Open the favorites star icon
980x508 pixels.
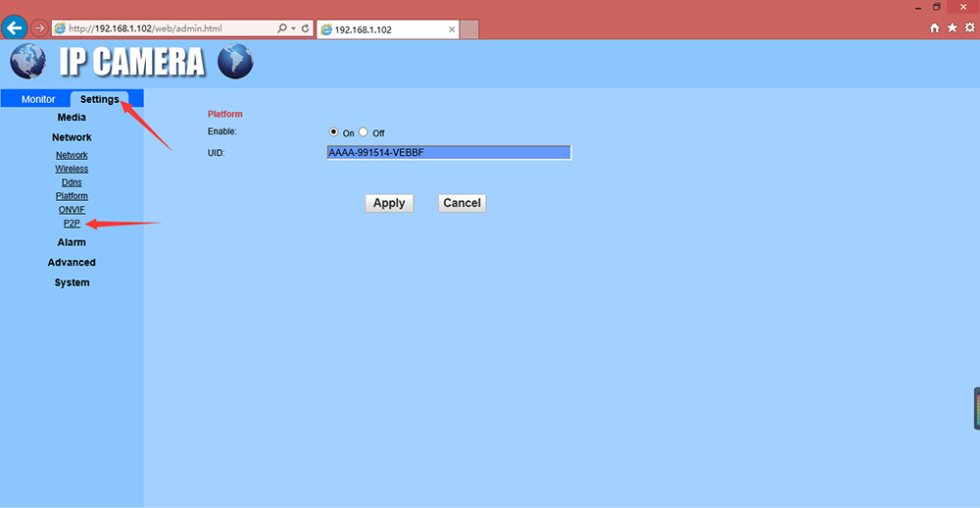[x=952, y=28]
